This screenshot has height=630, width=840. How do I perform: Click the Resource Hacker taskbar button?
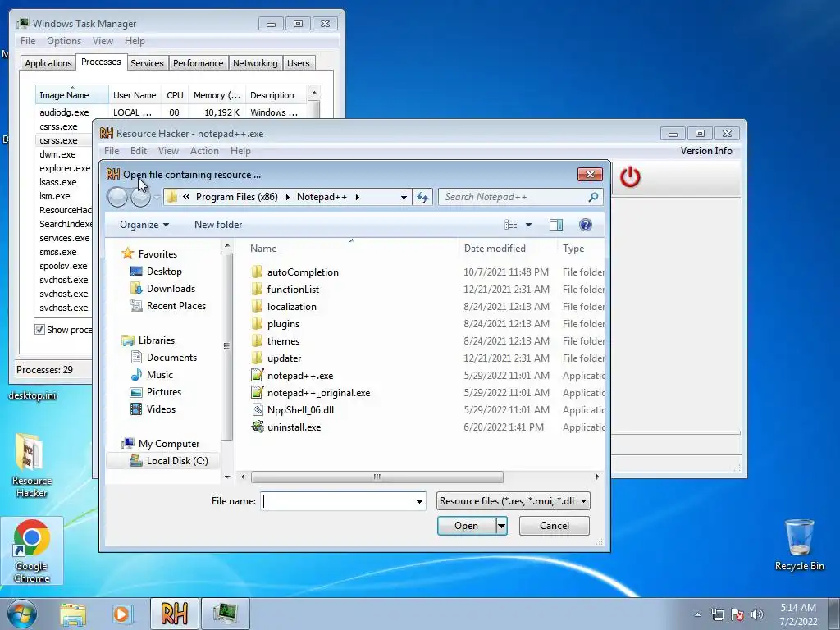(174, 614)
